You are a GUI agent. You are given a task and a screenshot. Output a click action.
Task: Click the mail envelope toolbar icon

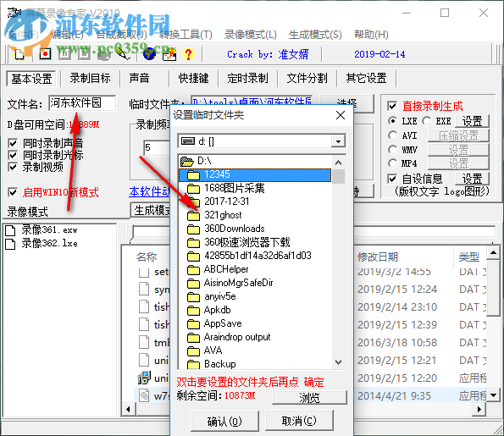pos(169,54)
